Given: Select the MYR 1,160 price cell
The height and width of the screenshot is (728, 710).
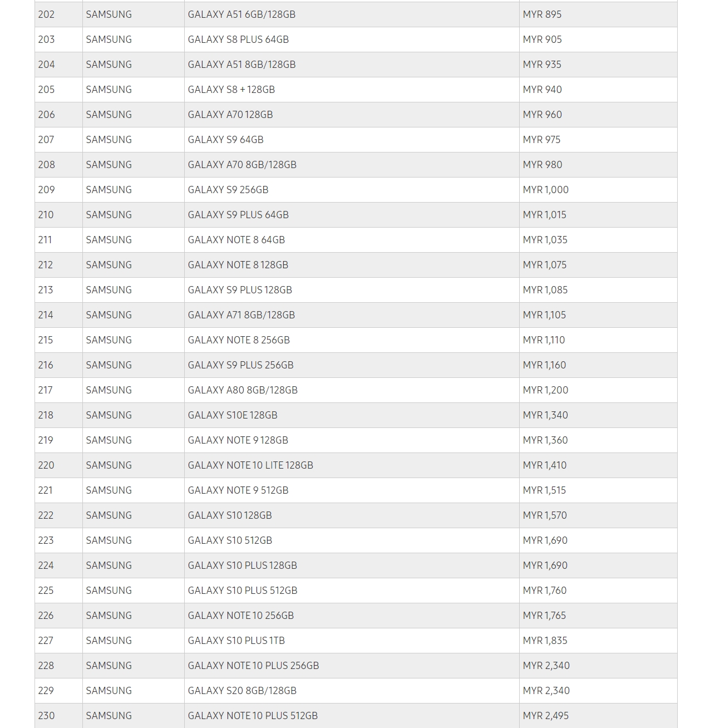Looking at the screenshot, I should (544, 365).
